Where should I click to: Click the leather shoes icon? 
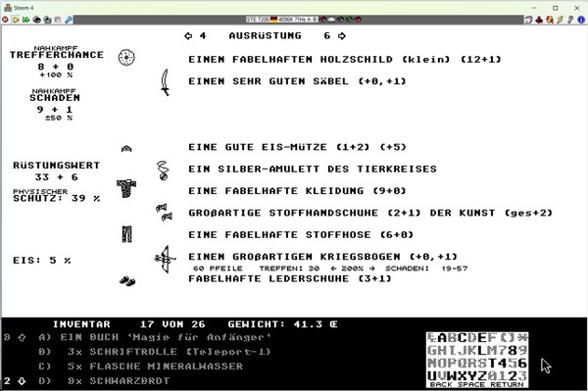(x=127, y=281)
